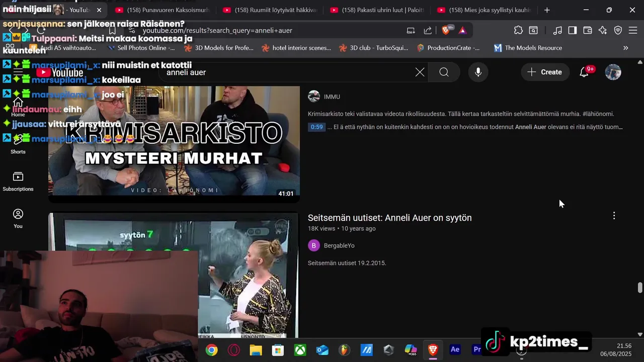Open a new browser tab
The image size is (644, 362).
click(x=547, y=10)
